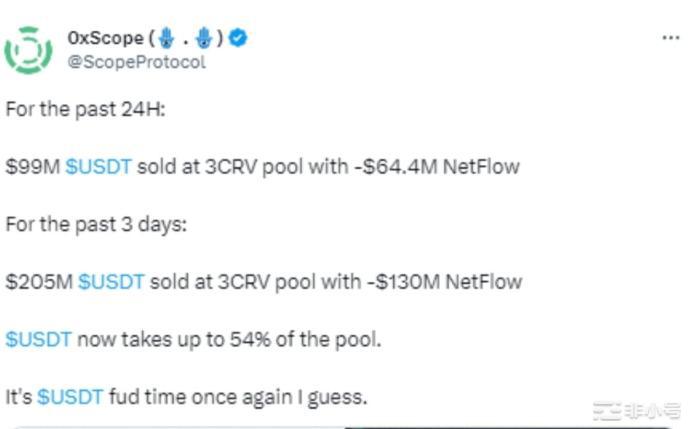Viewport: 689px width, 429px height.
Task: Click the "For the past 3 days:" line
Action: (95, 224)
